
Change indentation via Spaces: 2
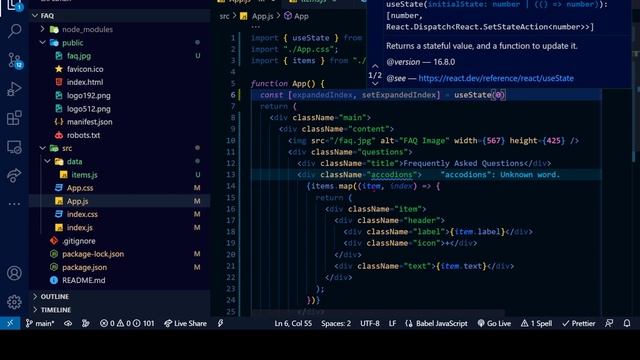336,323
